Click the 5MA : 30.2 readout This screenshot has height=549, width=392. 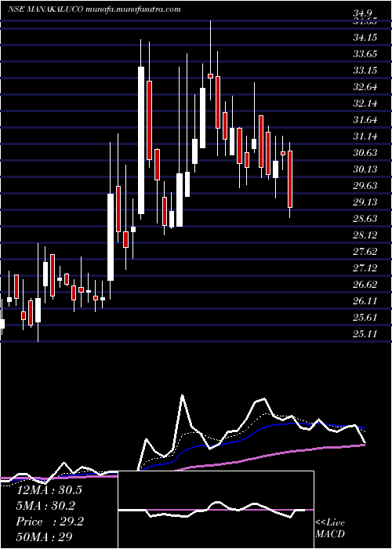[45, 506]
